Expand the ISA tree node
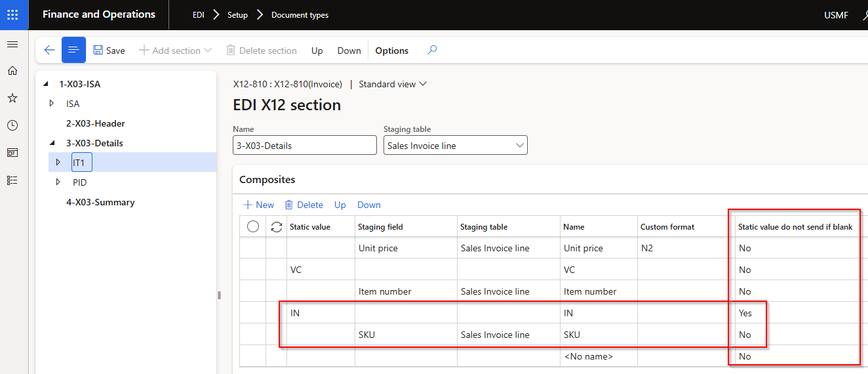868x374 pixels. pyautogui.click(x=52, y=104)
